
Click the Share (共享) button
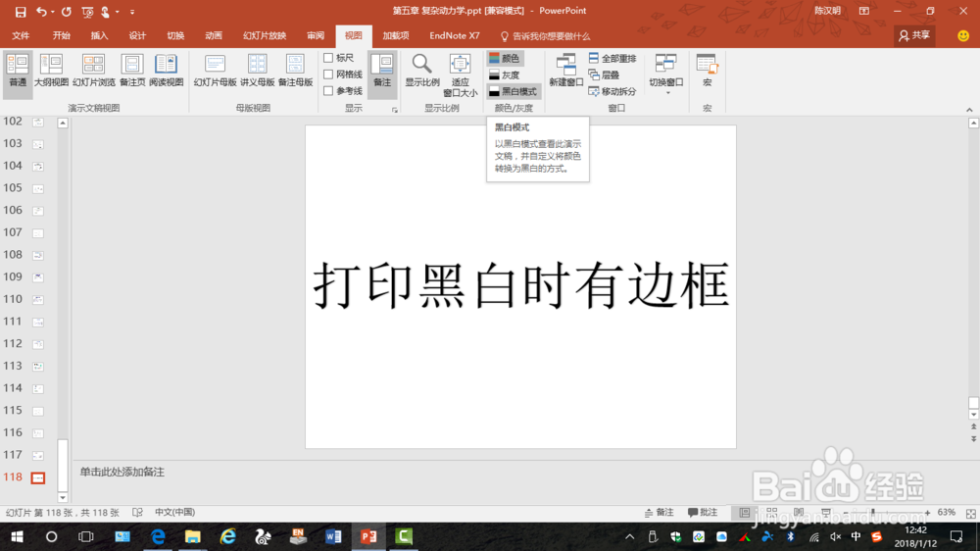914,35
